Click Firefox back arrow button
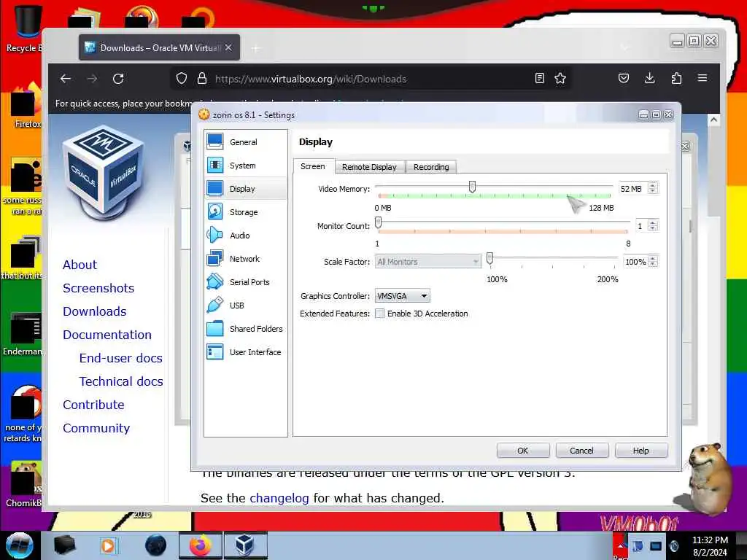Image resolution: width=747 pixels, height=560 pixels. tap(66, 79)
